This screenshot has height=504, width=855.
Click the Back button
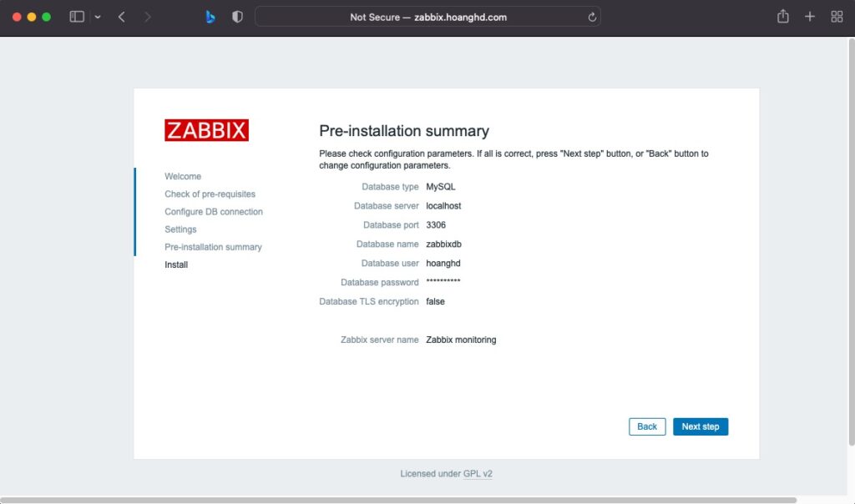point(647,426)
